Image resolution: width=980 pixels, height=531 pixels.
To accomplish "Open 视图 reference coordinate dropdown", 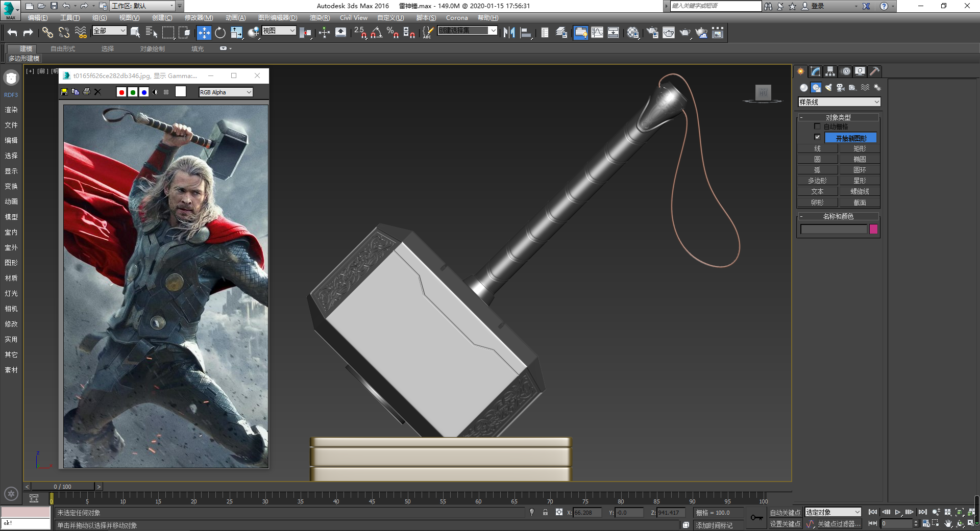I will [279, 31].
